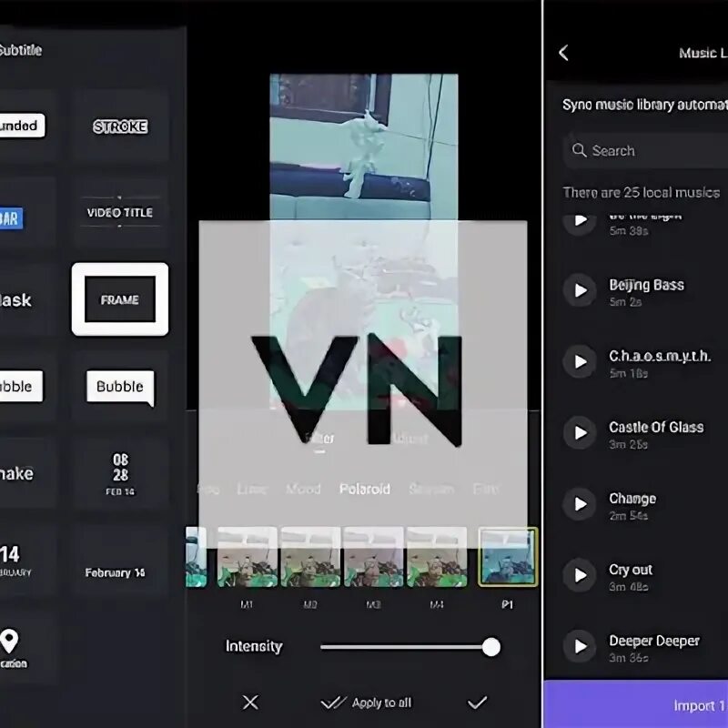Select the VIDEO TITLE text template

coord(120,212)
